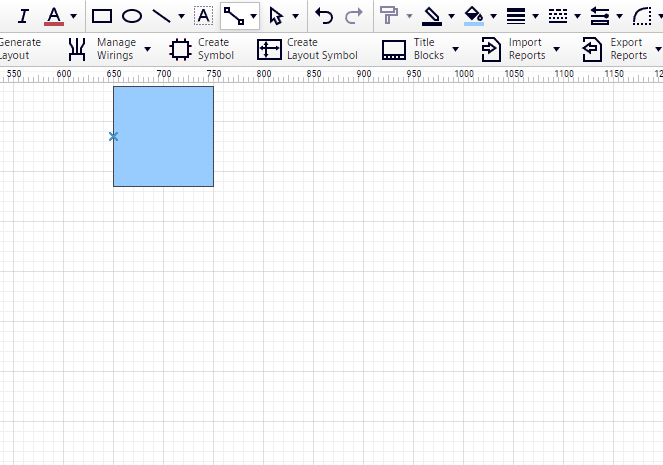This screenshot has width=663, height=465.
Task: Click the connection point X on the square
Action: click(x=113, y=137)
